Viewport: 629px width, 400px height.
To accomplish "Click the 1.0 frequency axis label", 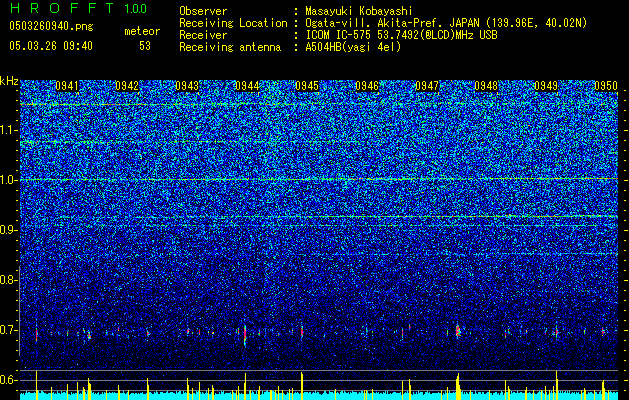I will tap(9, 180).
